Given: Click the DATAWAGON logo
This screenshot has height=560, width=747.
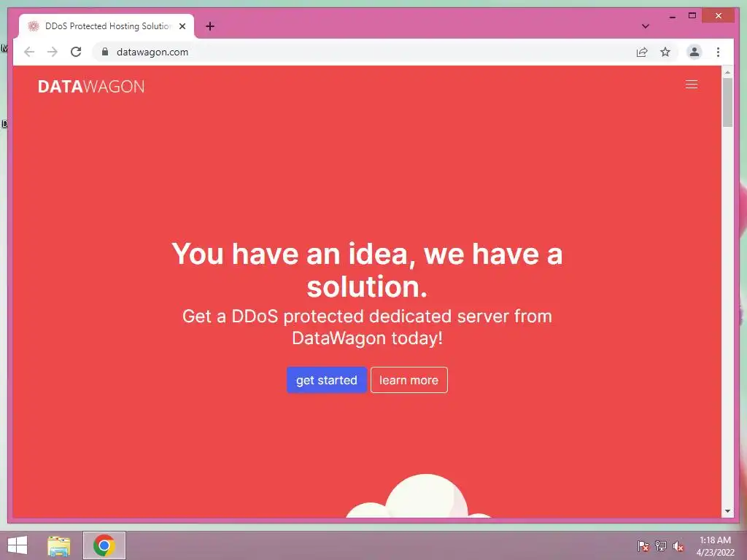Looking at the screenshot, I should pyautogui.click(x=91, y=87).
